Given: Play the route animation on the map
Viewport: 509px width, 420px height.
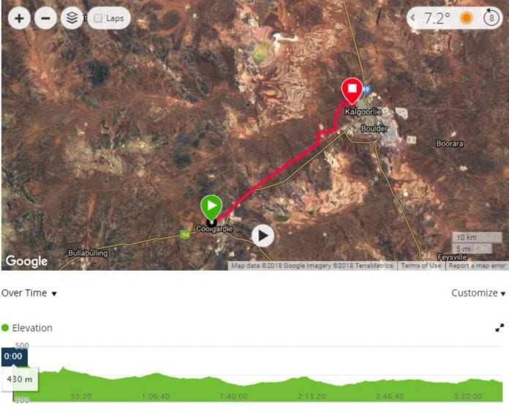Looking at the screenshot, I should tap(263, 236).
